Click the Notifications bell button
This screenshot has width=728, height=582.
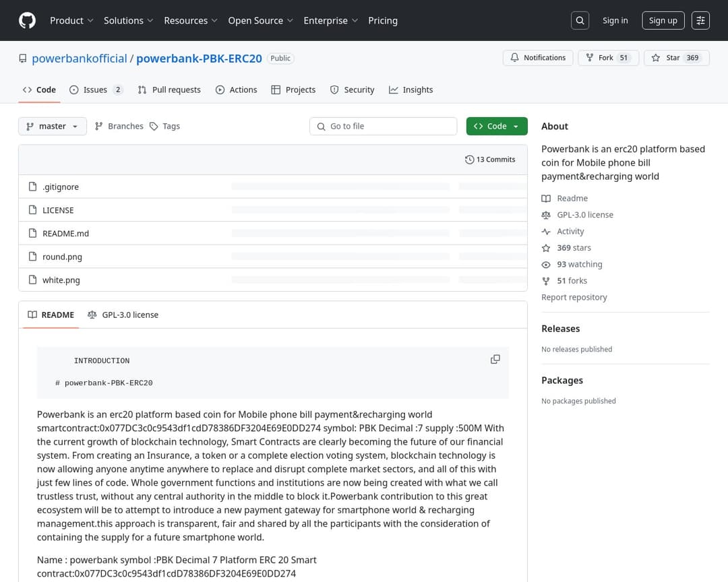pyautogui.click(x=538, y=57)
